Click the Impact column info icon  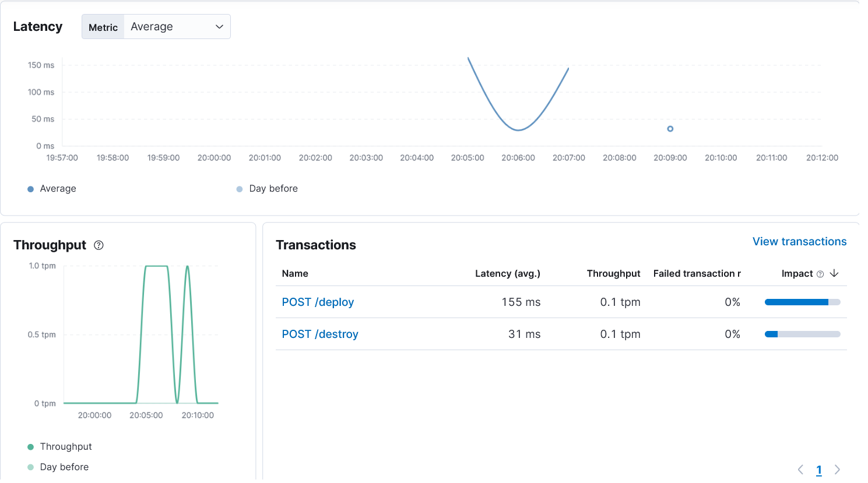(820, 274)
